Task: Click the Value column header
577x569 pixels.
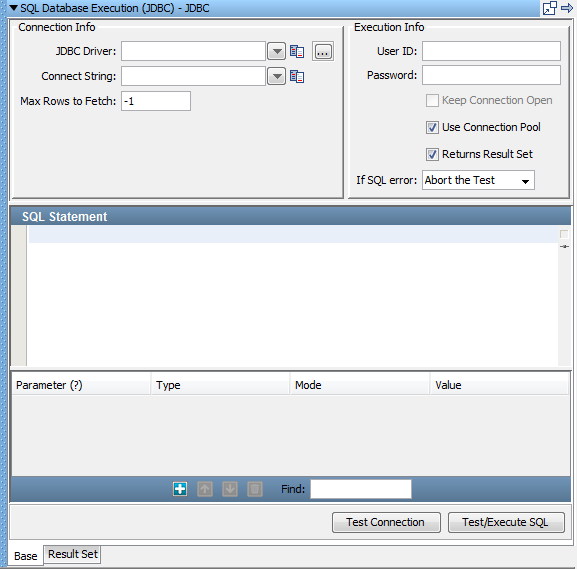Action: click(500, 385)
